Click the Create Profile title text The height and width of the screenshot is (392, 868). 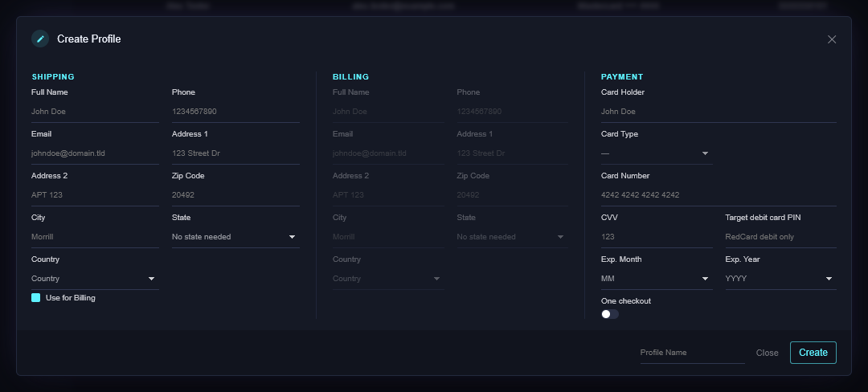(89, 39)
